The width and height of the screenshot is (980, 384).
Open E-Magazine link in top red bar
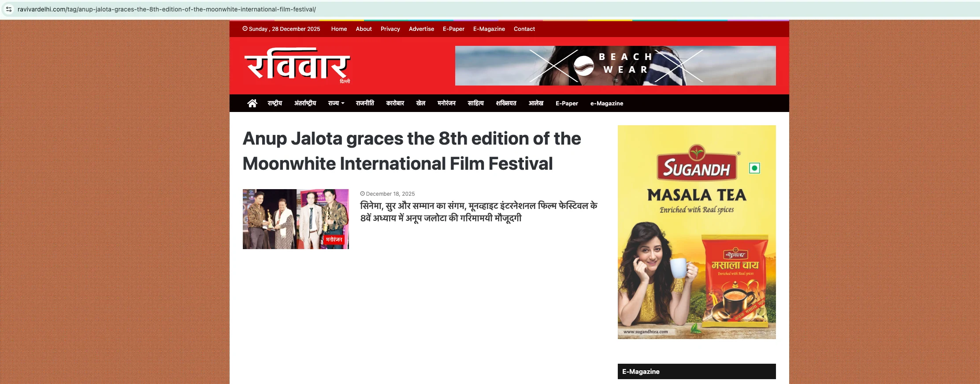(489, 29)
